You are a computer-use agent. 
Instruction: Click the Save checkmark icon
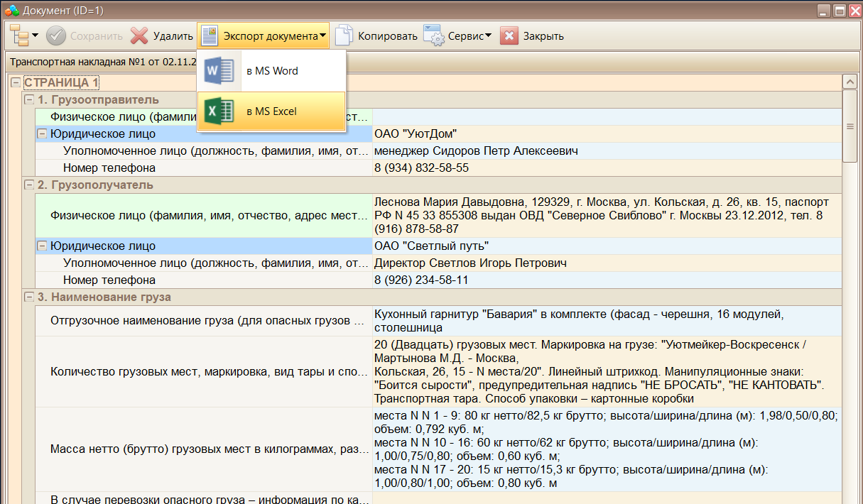(x=56, y=35)
